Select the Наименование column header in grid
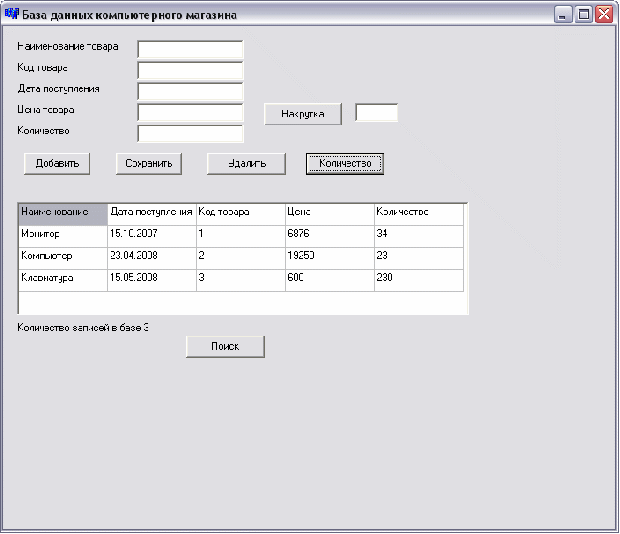 [x=63, y=214]
